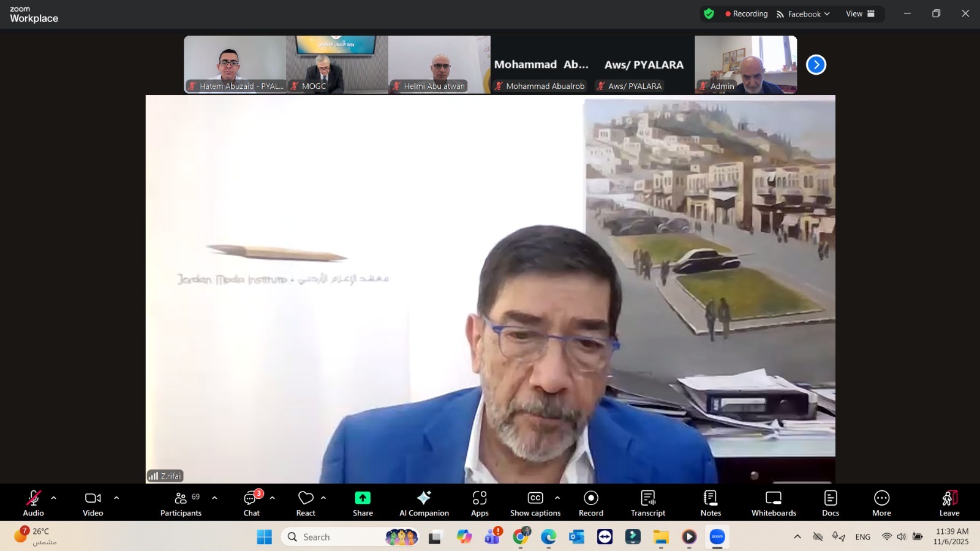Open the Whiteboards tool

click(774, 503)
